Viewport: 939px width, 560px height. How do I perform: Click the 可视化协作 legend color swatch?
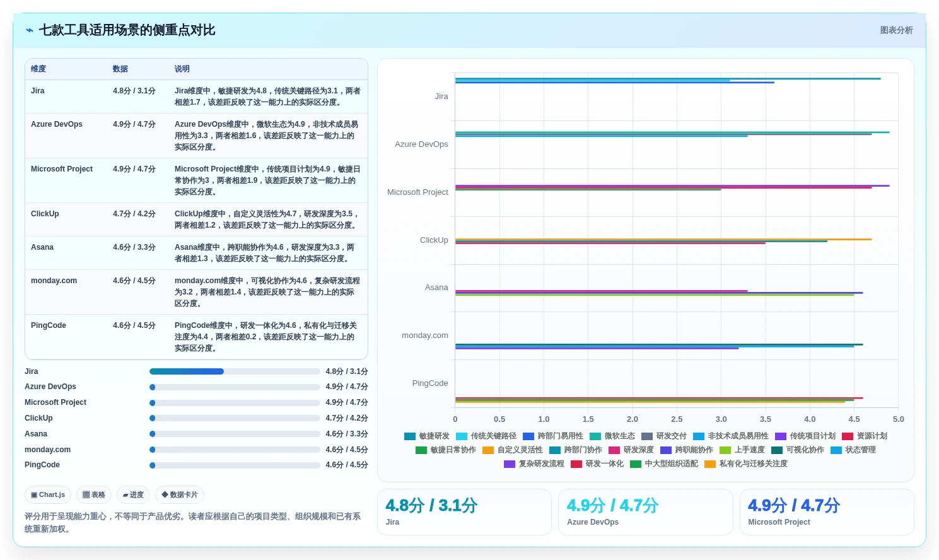coord(777,450)
